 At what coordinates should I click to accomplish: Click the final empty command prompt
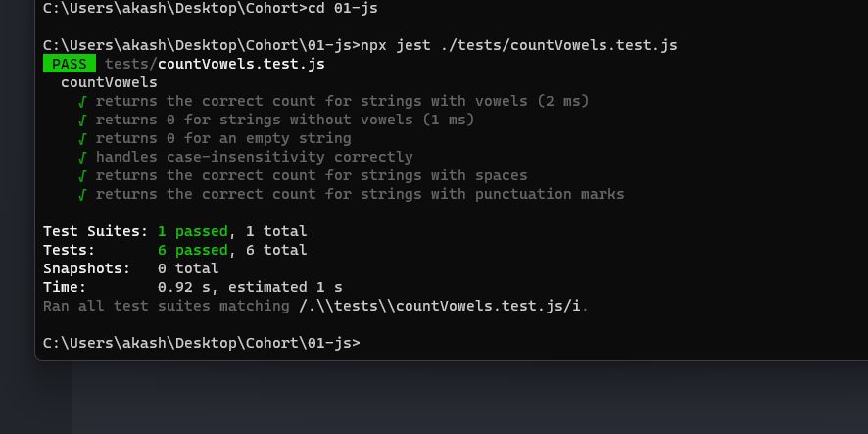pos(202,343)
